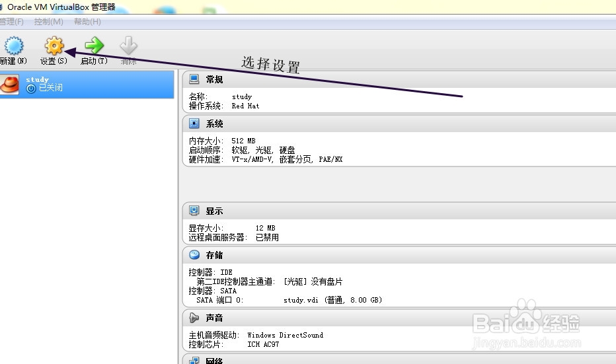Click the VirtualBox title bar app icon
This screenshot has width=616, height=364.
pyautogui.click(x=1, y=7)
